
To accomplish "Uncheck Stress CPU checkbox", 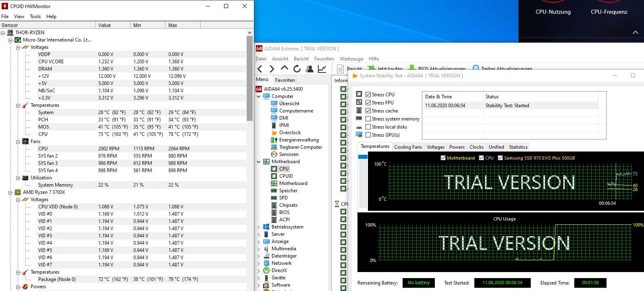I will pyautogui.click(x=368, y=95).
